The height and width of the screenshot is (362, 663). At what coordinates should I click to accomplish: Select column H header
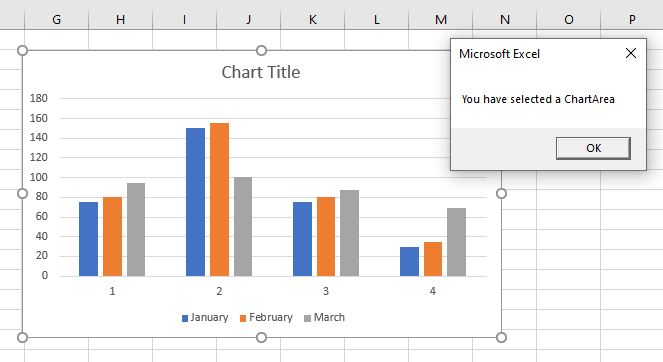click(121, 19)
